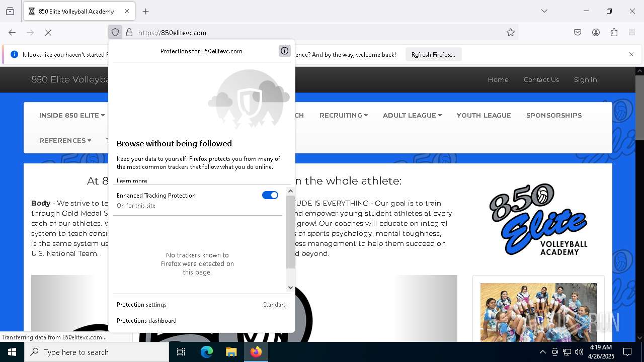This screenshot has width=644, height=362.
Task: Click the Firefox taskbar icon
Action: point(256,352)
